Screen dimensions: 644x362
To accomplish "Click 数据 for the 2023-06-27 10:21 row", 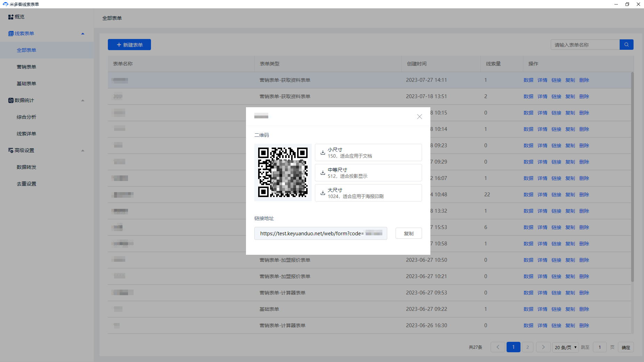I will click(528, 276).
